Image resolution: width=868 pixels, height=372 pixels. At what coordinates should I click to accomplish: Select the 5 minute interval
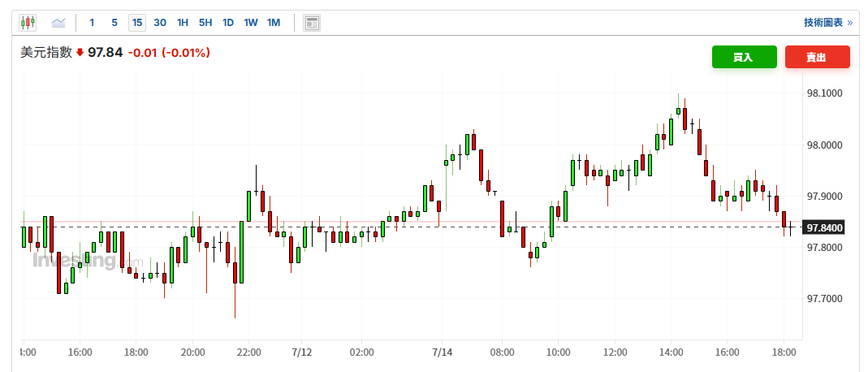(114, 23)
